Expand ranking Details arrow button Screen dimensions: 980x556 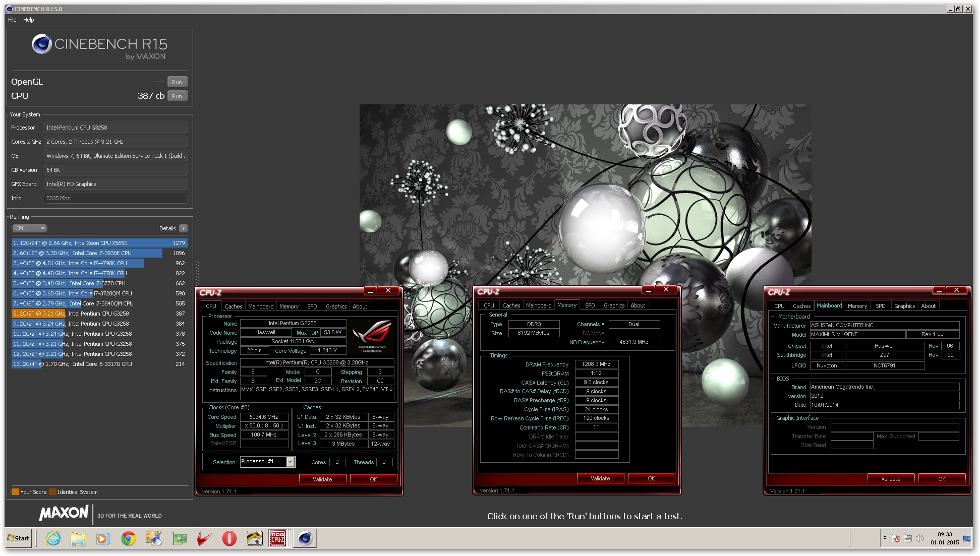pos(183,228)
